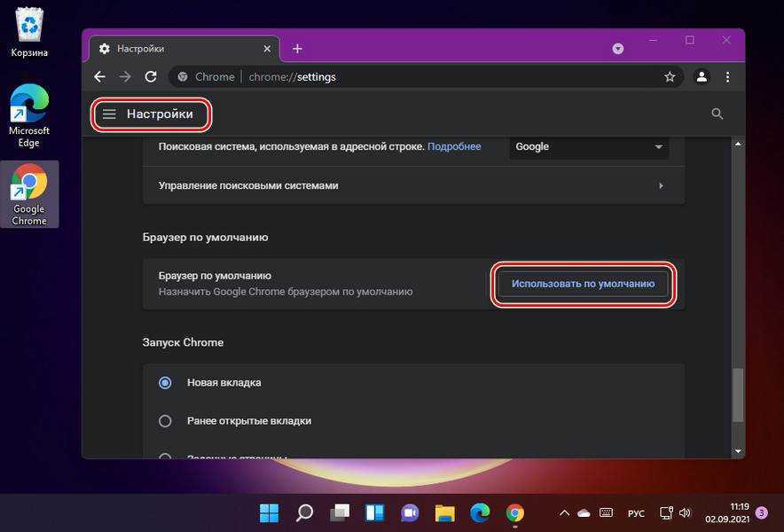Click the scrollbar down arrow
Viewport: 784px width, 532px height.
coord(738,451)
